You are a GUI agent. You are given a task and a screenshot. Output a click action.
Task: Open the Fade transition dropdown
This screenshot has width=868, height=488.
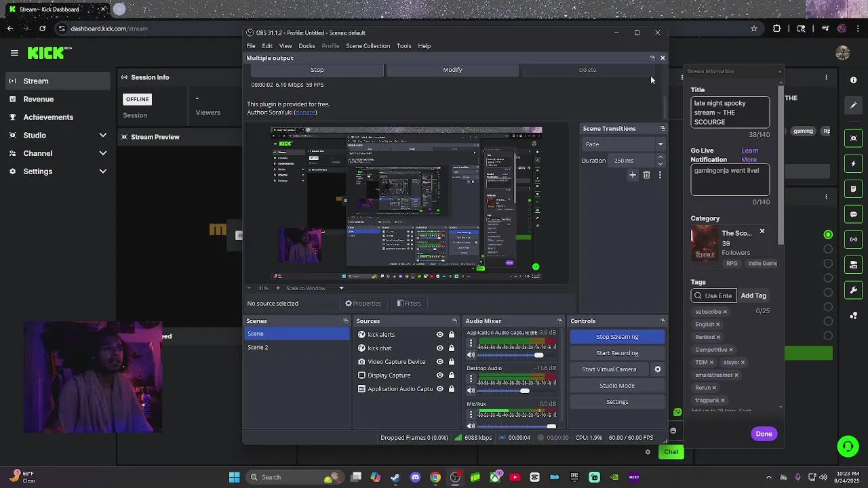(623, 144)
